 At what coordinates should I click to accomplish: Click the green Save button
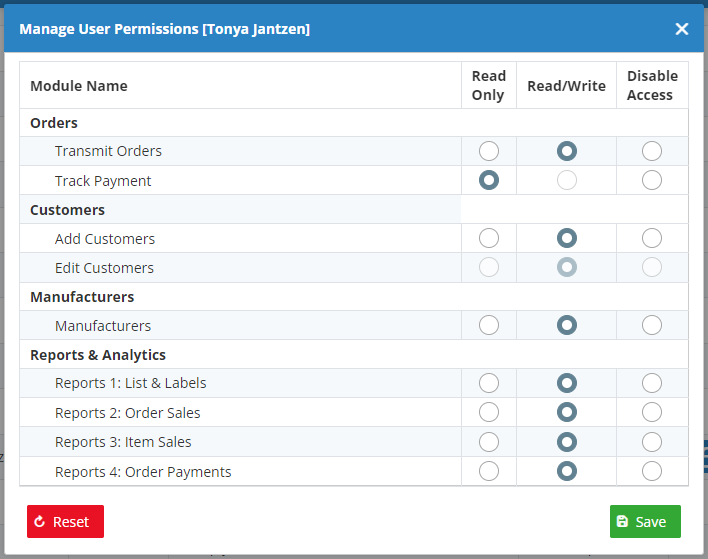click(645, 521)
